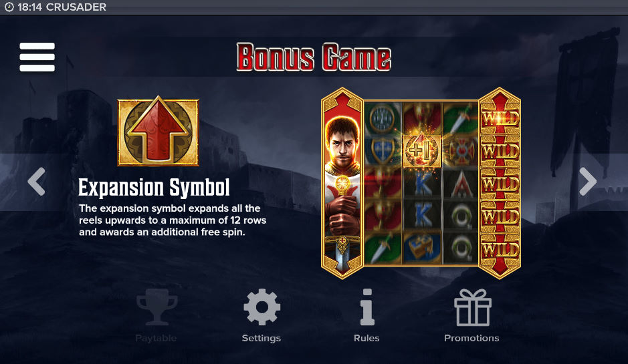Select the Promotions text label

[x=472, y=339]
